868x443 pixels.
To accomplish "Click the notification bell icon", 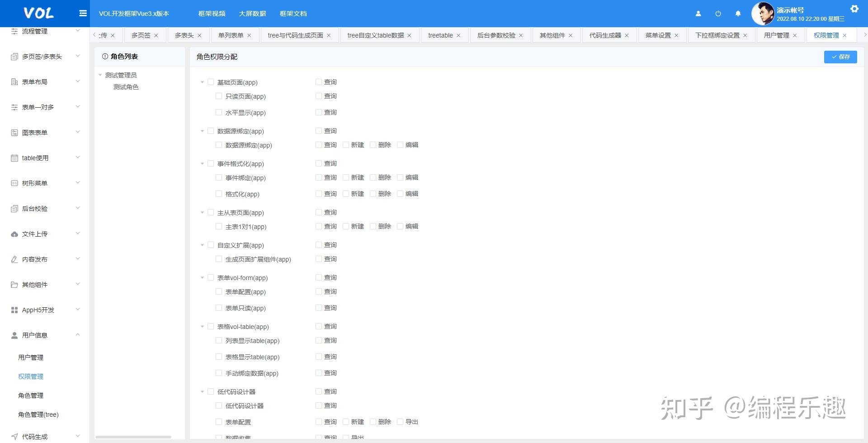I will (738, 14).
